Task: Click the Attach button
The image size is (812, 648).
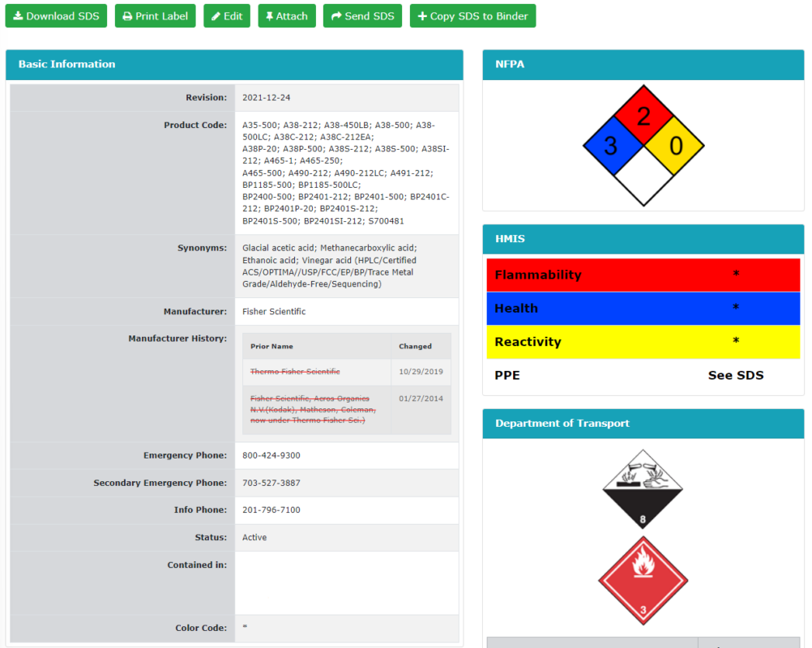Action: tap(287, 16)
